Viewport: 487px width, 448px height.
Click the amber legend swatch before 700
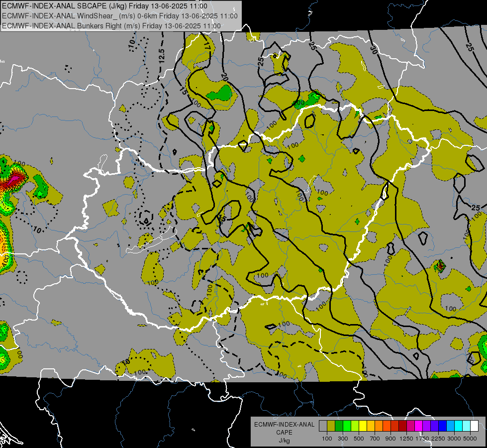(x=371, y=426)
